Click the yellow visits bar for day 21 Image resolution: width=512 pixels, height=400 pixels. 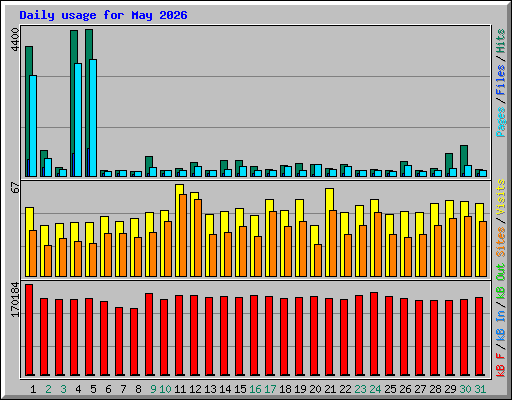(328, 232)
